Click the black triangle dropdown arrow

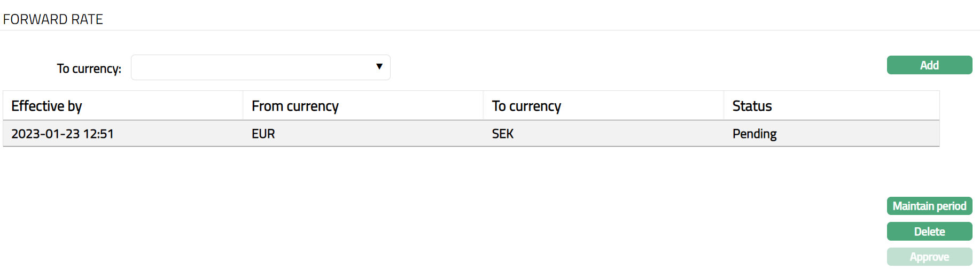[x=379, y=67]
